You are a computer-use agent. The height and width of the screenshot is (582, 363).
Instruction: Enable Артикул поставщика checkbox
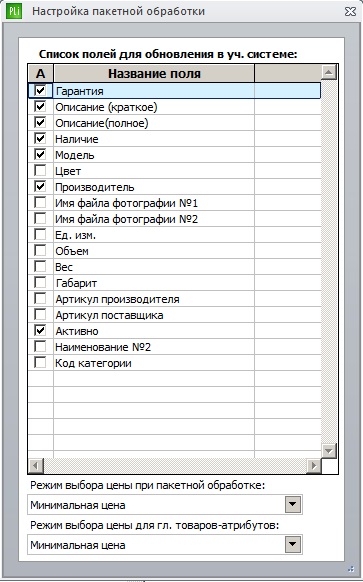40,314
